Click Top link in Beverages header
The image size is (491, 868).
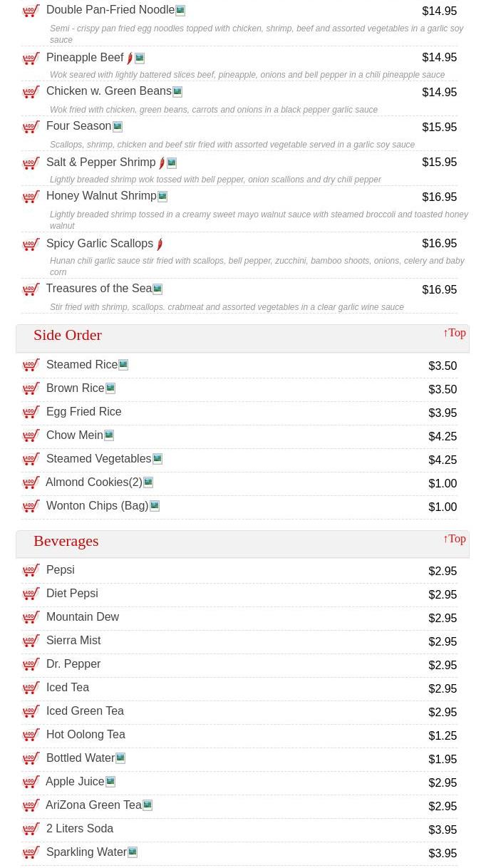pos(454,539)
